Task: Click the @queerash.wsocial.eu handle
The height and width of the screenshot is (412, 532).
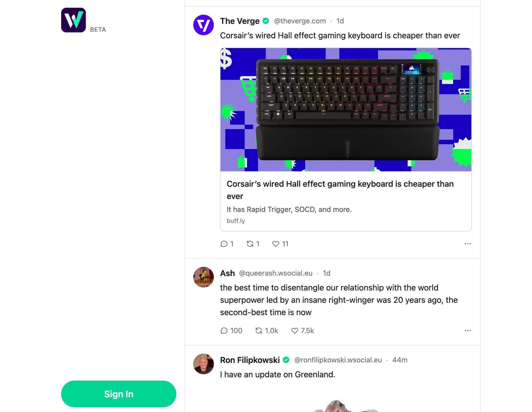Action: [276, 273]
